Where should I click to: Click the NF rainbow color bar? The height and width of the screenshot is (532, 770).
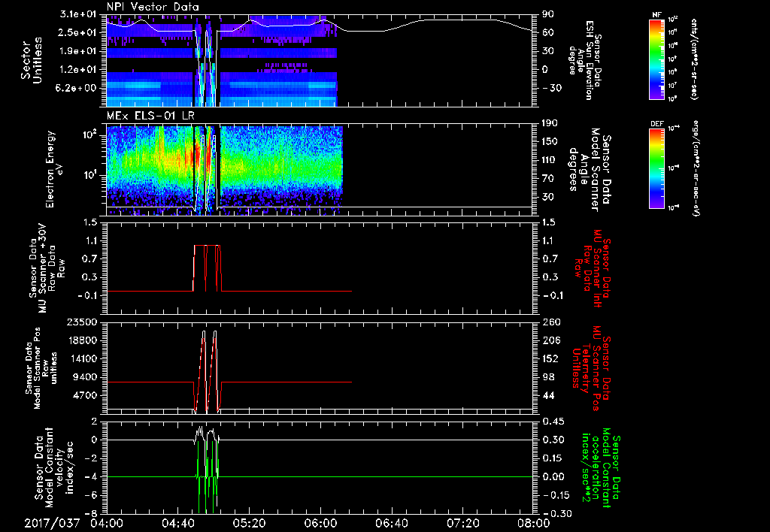click(657, 59)
